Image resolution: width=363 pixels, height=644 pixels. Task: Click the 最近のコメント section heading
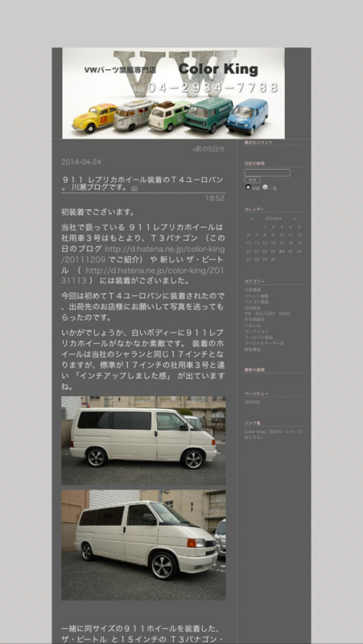coord(258,142)
